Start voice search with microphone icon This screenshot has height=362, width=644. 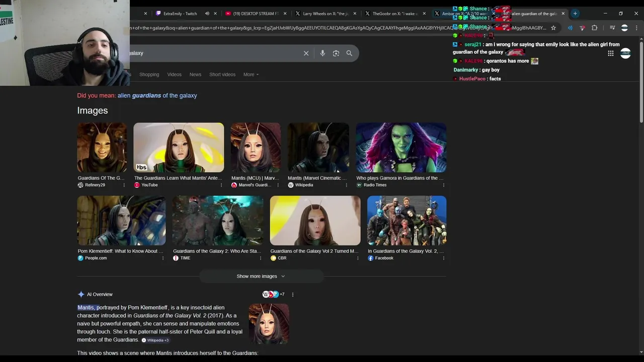click(x=323, y=53)
